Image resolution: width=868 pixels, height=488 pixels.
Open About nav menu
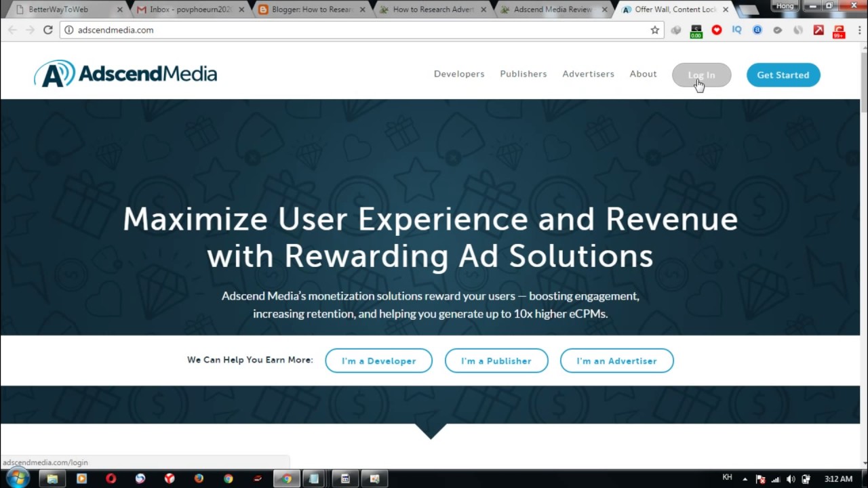(643, 74)
